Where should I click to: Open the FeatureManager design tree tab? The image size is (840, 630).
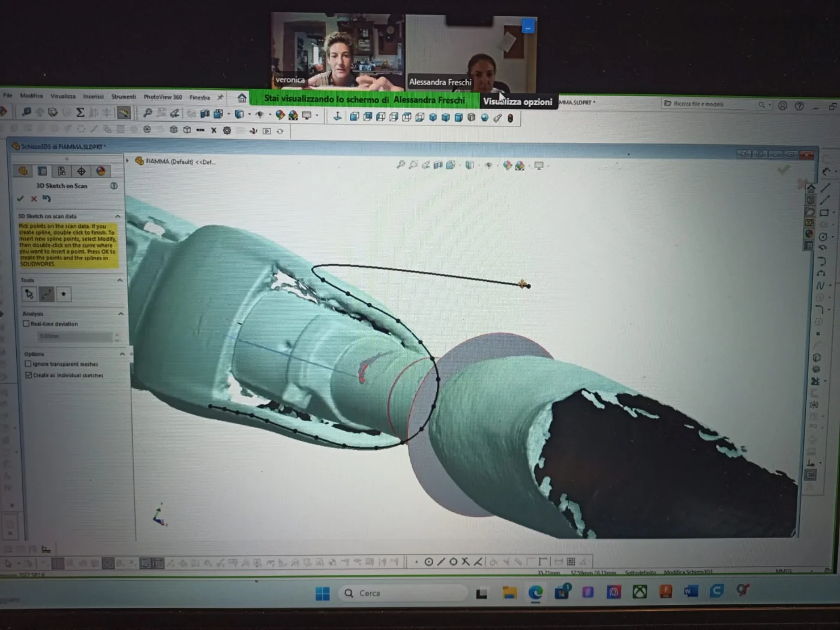coord(23,171)
